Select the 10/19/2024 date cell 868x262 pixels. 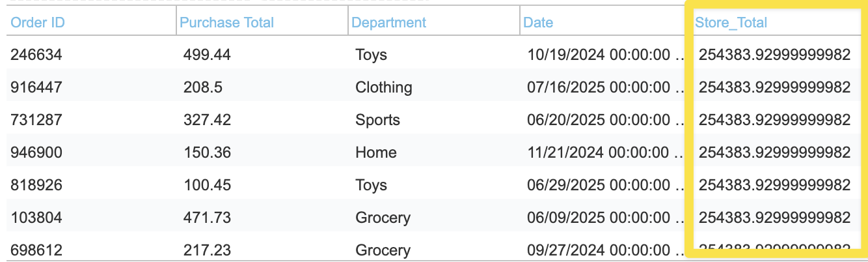599,55
